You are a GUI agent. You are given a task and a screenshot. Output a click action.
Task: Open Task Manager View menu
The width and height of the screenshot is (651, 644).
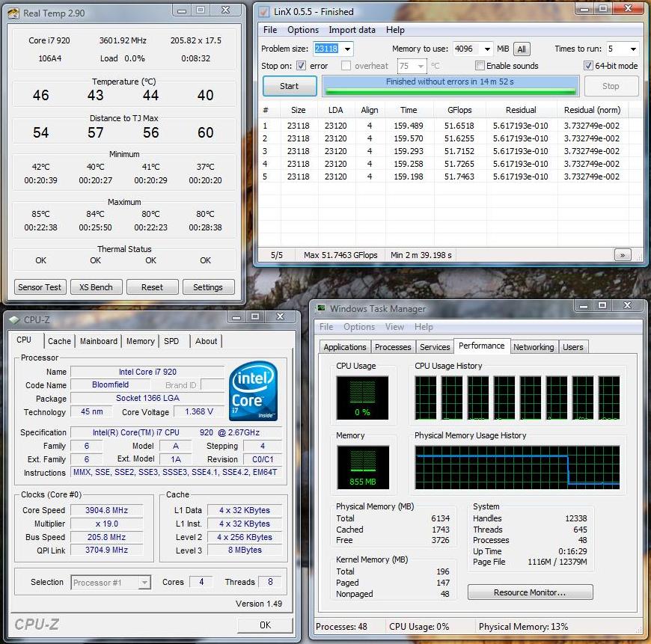[394, 327]
